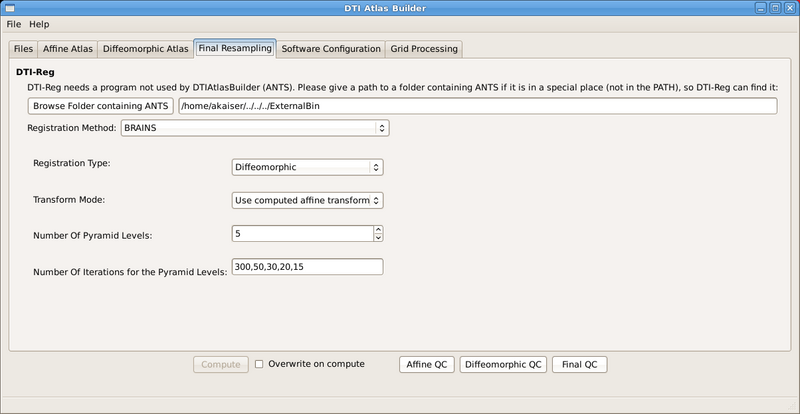Close the DTI Atlas Builder window
Image resolution: width=800 pixels, height=414 pixels.
coord(789,8)
